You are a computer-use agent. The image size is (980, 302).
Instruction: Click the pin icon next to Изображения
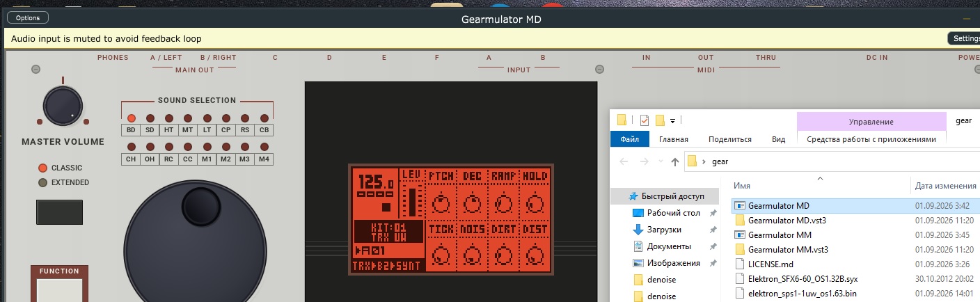(x=713, y=263)
